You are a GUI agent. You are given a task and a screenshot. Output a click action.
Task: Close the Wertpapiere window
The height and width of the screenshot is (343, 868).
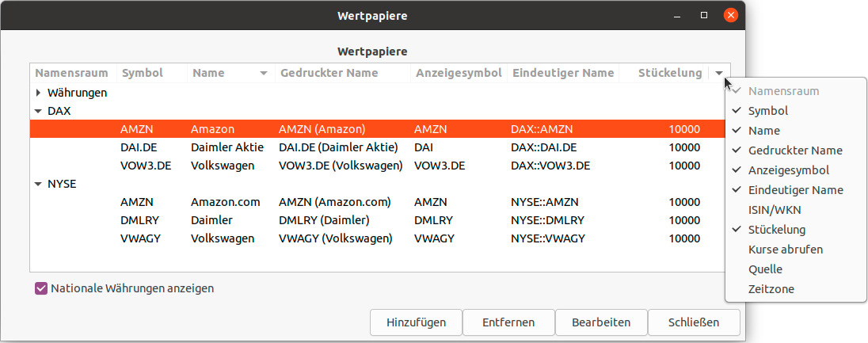[x=730, y=15]
